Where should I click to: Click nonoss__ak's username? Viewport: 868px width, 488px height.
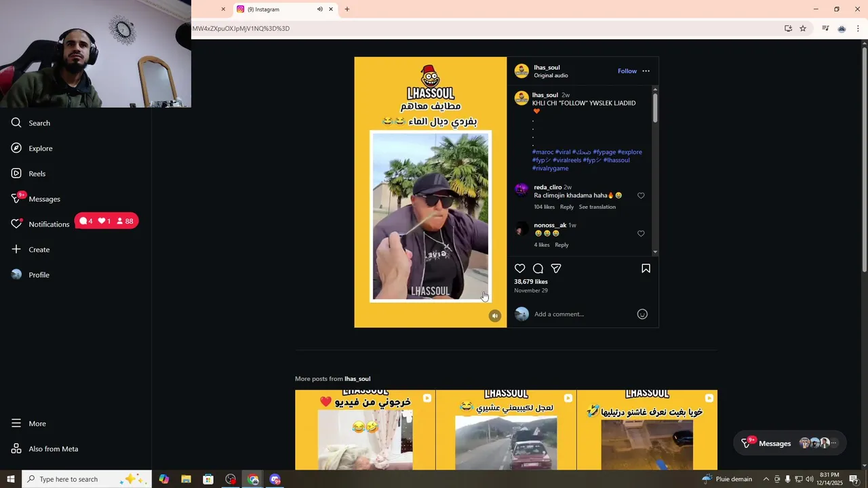pos(550,225)
